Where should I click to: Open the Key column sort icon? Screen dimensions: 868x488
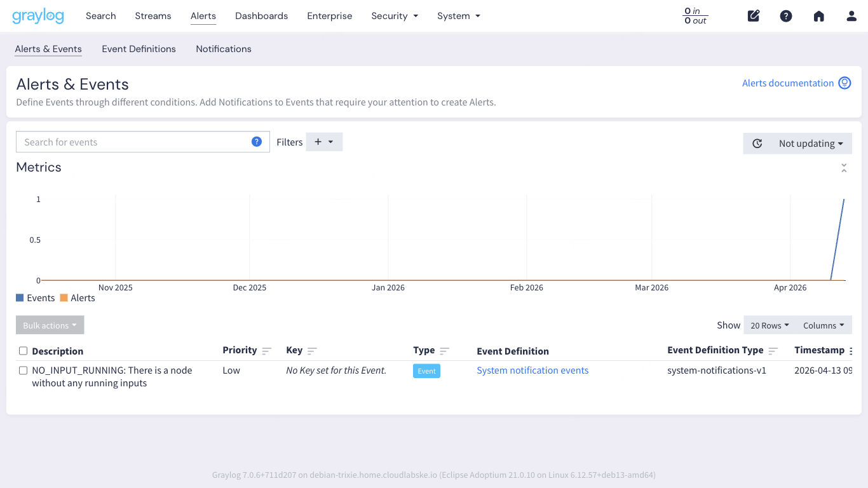312,350
